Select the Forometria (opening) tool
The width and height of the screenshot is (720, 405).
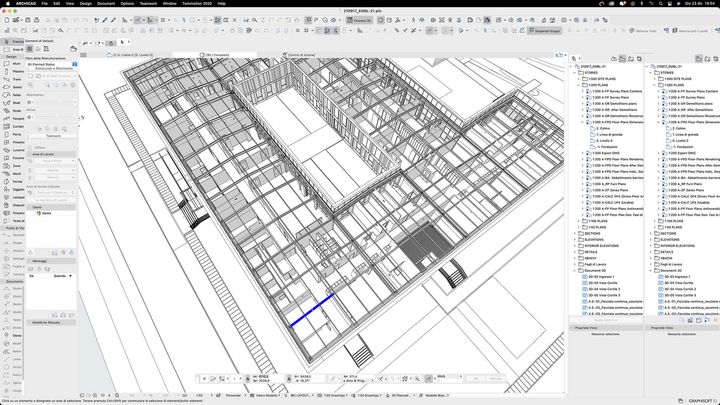click(13, 158)
